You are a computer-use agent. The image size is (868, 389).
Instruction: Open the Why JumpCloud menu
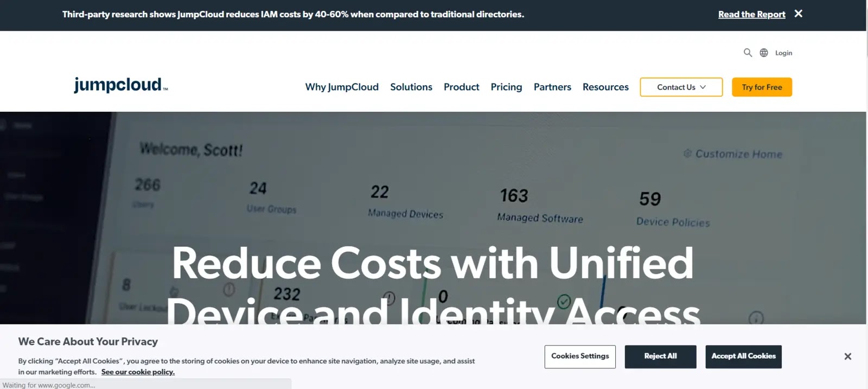pos(342,87)
